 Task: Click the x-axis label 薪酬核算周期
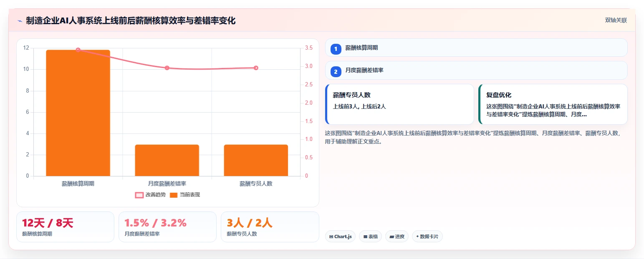[x=78, y=184]
